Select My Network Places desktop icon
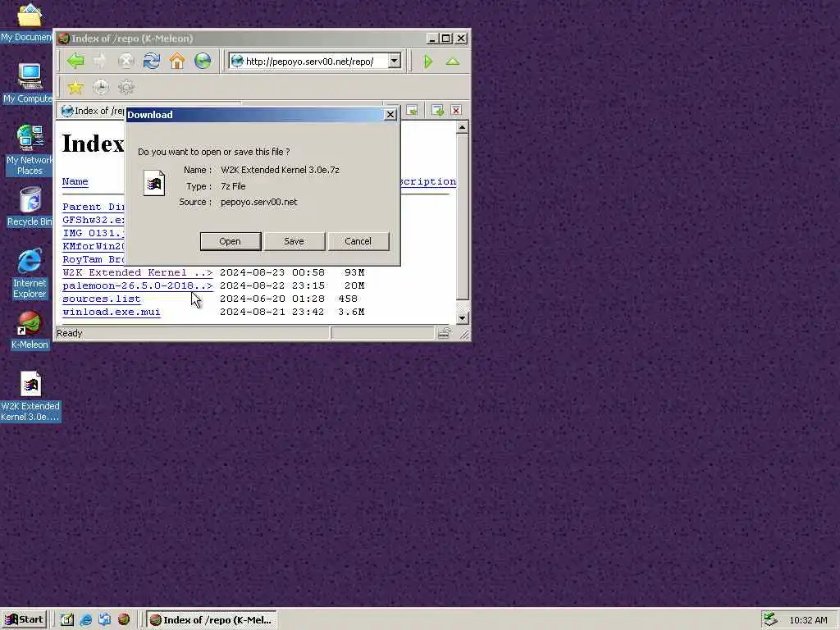Screen dimensions: 840x630 click(30, 150)
